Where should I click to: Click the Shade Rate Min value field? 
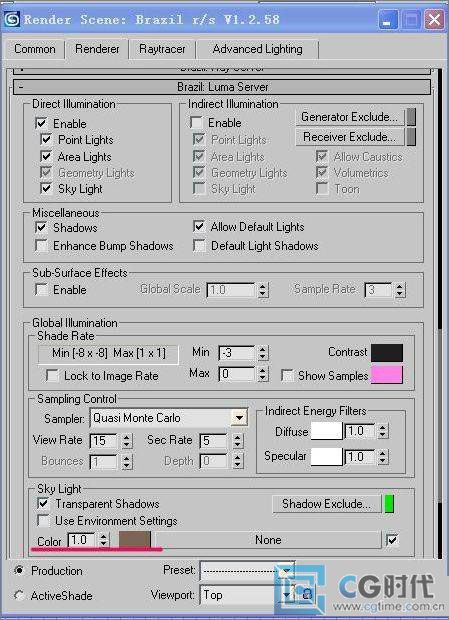236,353
